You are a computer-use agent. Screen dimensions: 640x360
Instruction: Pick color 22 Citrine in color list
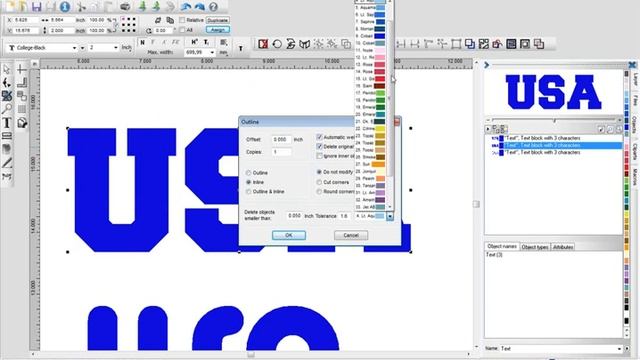(x=370, y=129)
